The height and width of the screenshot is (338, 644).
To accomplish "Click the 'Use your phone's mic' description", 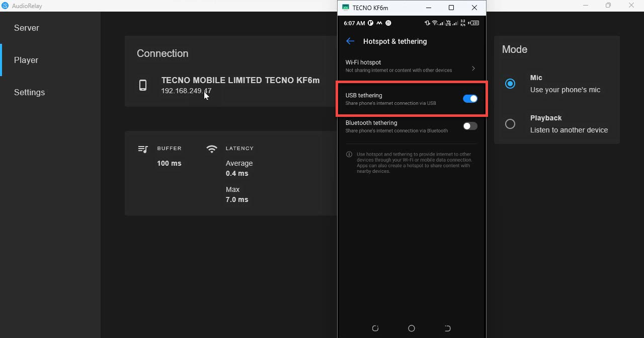I will 565,90.
